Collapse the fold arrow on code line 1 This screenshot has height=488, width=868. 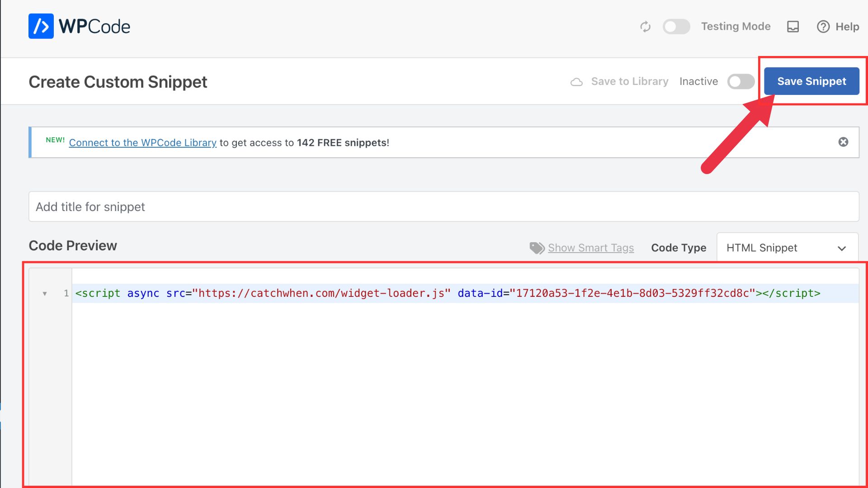tap(45, 294)
